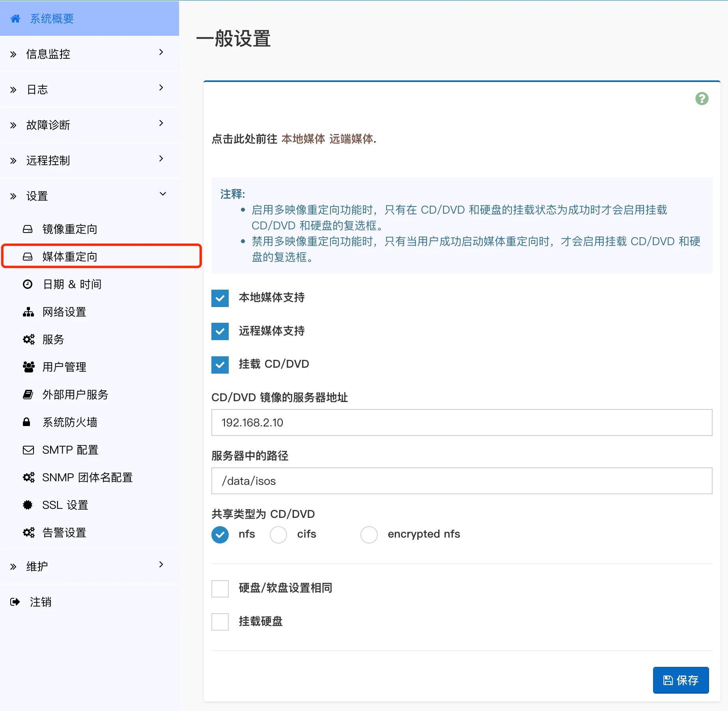This screenshot has width=728, height=711.
Task: Click the lock icon beside 系统防火墙
Action: click(26, 422)
